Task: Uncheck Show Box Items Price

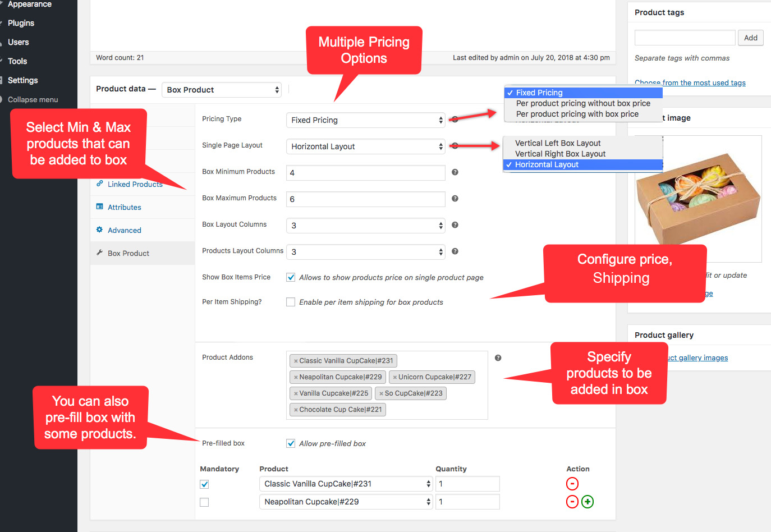Action: [x=291, y=277]
